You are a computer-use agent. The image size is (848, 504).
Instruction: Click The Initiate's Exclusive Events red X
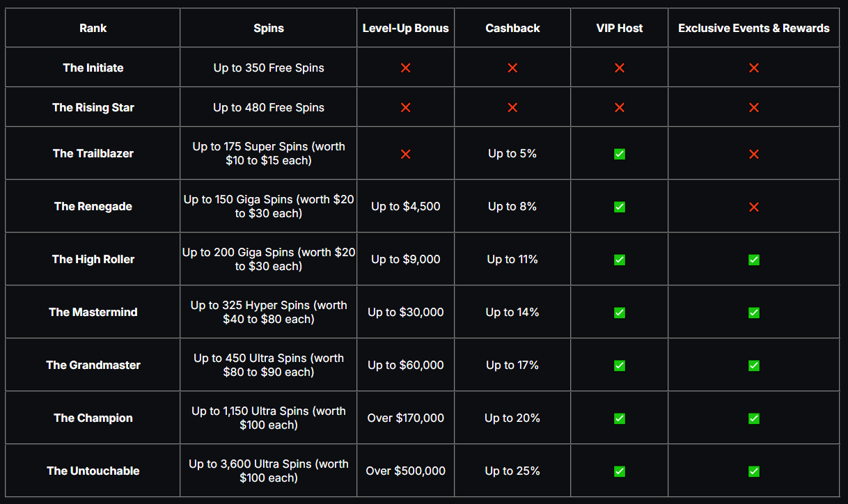coord(753,68)
